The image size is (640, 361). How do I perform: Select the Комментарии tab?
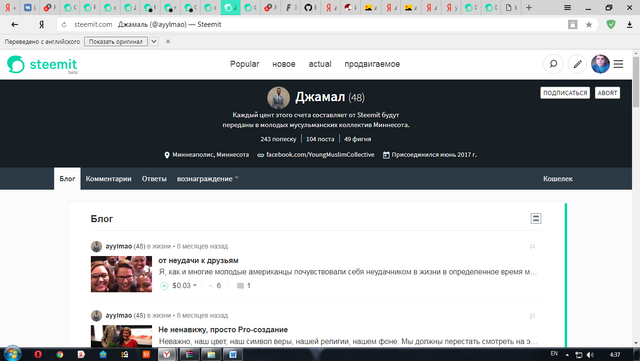click(109, 179)
